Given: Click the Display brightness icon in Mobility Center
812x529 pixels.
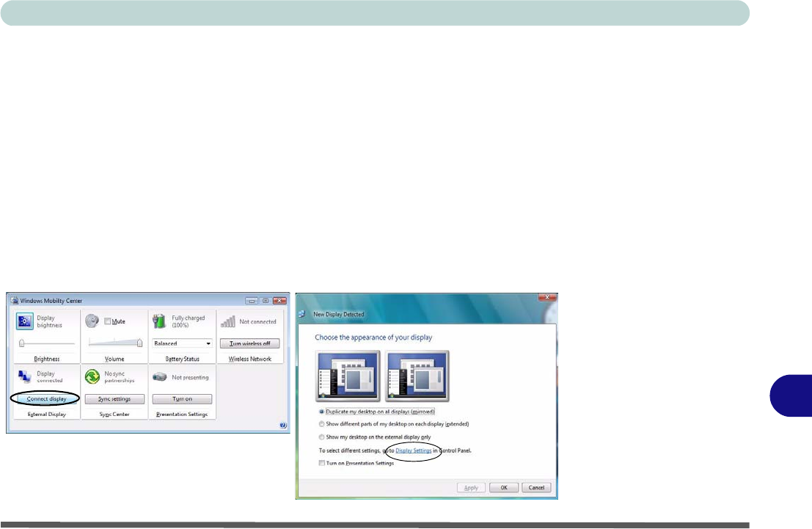Looking at the screenshot, I should (x=24, y=321).
